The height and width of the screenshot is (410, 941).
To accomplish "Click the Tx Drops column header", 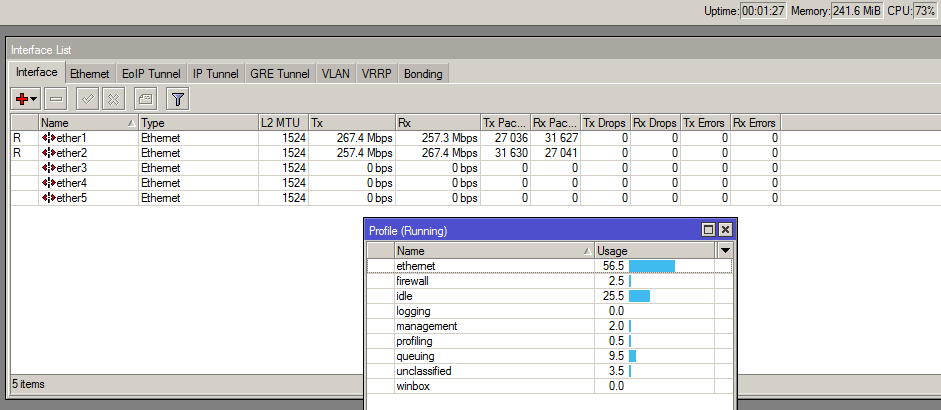I will pos(604,122).
